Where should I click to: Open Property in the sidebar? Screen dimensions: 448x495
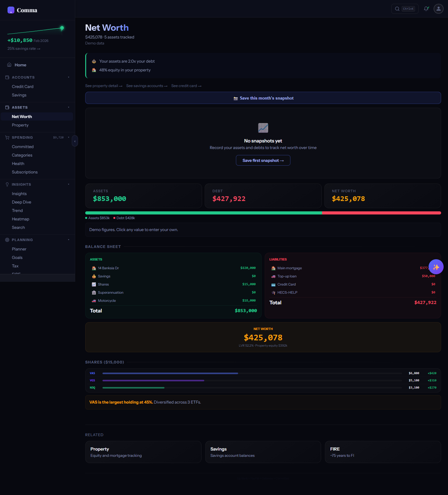(x=20, y=125)
